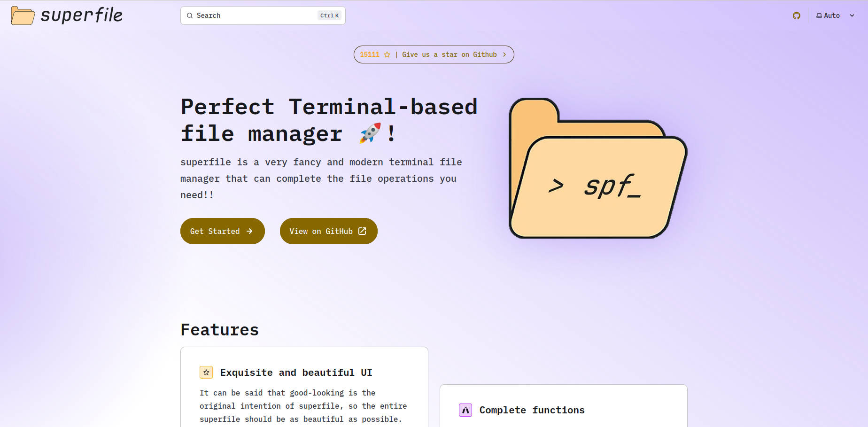Click the superfile folder logo icon

click(x=23, y=16)
